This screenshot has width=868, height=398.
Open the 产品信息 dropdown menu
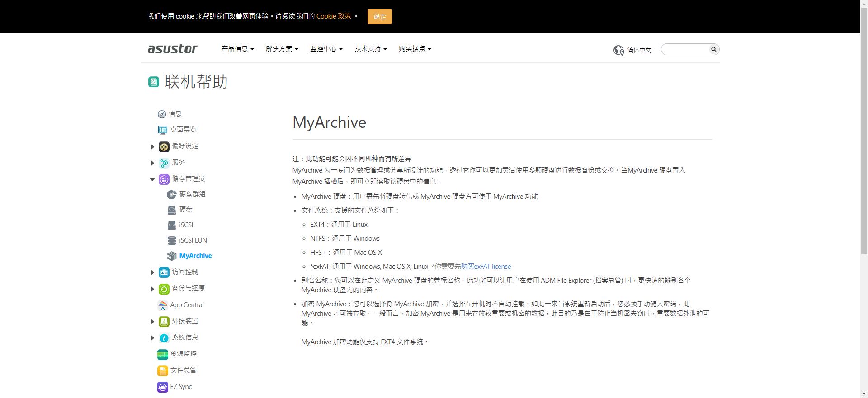pos(238,49)
